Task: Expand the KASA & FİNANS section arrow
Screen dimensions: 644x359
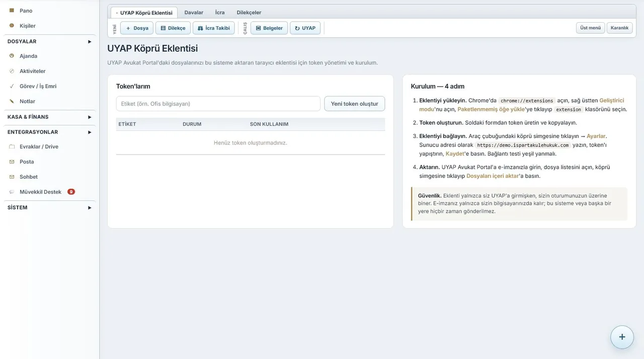Action: point(90,117)
